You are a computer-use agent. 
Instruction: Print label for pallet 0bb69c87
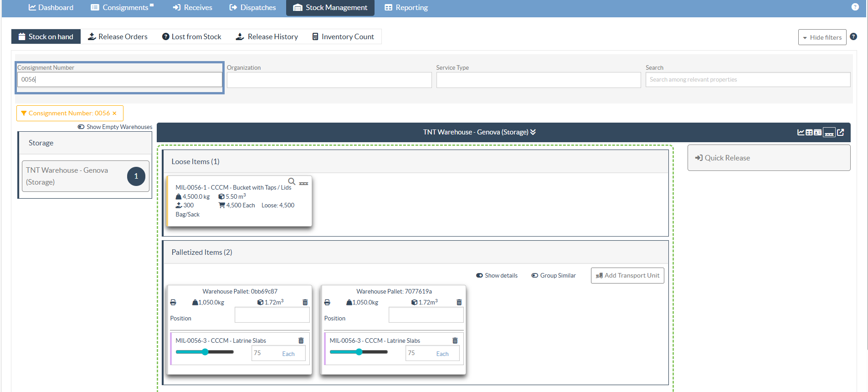[173, 302]
